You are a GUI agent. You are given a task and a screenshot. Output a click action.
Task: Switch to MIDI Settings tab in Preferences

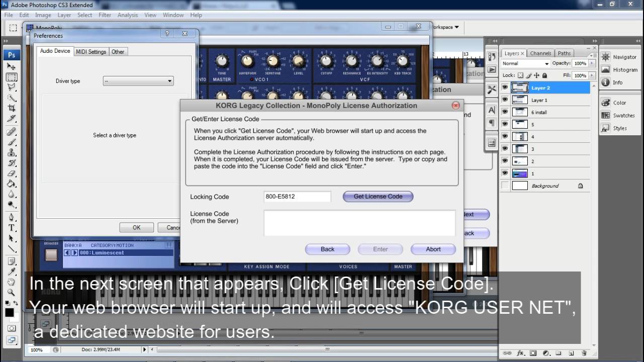(91, 51)
